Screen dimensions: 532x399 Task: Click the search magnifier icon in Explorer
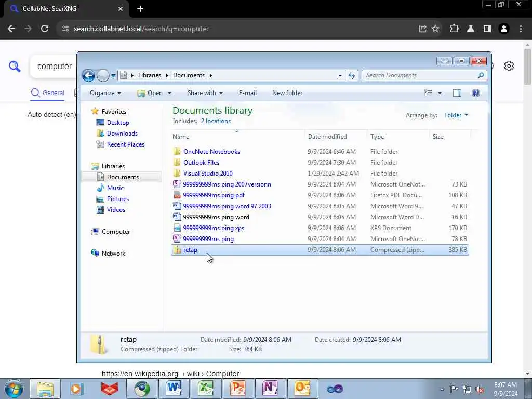tap(481, 75)
